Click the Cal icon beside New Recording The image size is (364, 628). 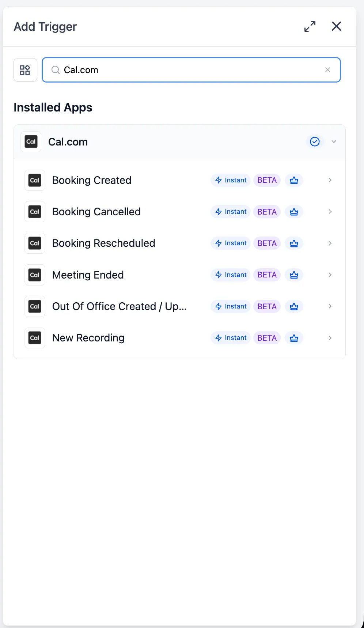[35, 338]
